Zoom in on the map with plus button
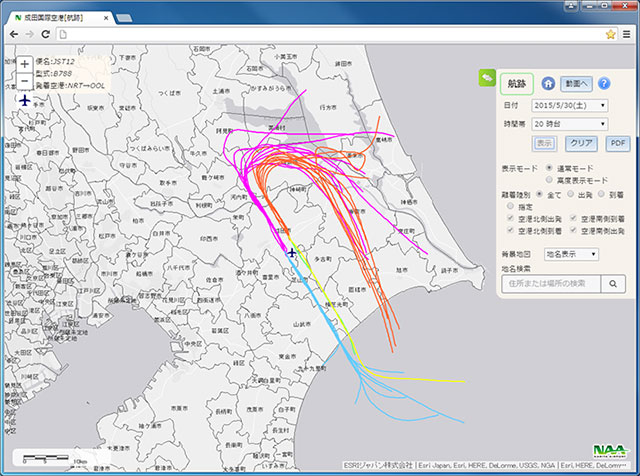The width and height of the screenshot is (640, 476). click(x=24, y=65)
